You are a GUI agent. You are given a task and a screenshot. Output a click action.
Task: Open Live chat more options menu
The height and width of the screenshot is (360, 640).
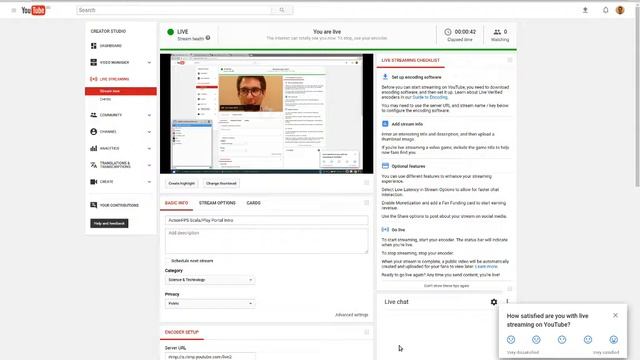click(507, 302)
